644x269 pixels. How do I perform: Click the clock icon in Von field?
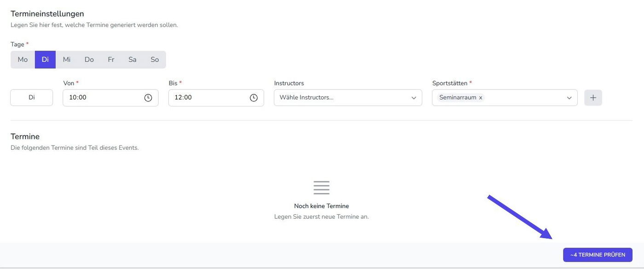pos(148,98)
